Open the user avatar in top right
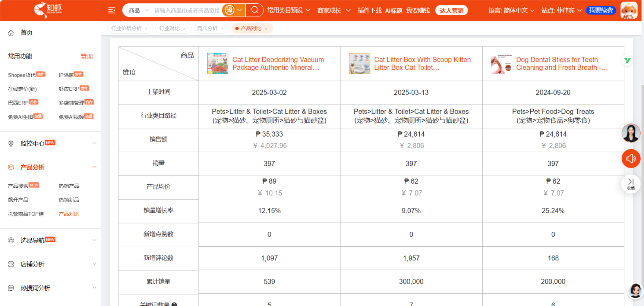The height and width of the screenshot is (306, 644). click(629, 10)
